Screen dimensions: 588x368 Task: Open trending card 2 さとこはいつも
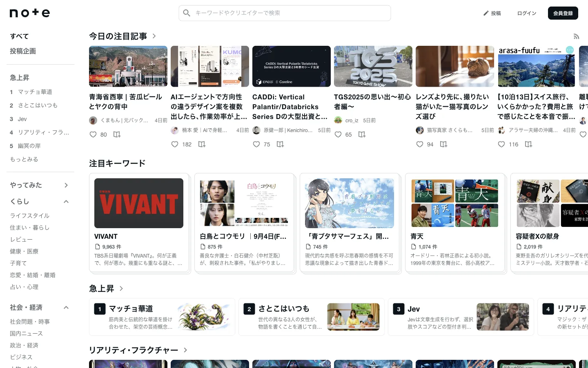tap(312, 317)
